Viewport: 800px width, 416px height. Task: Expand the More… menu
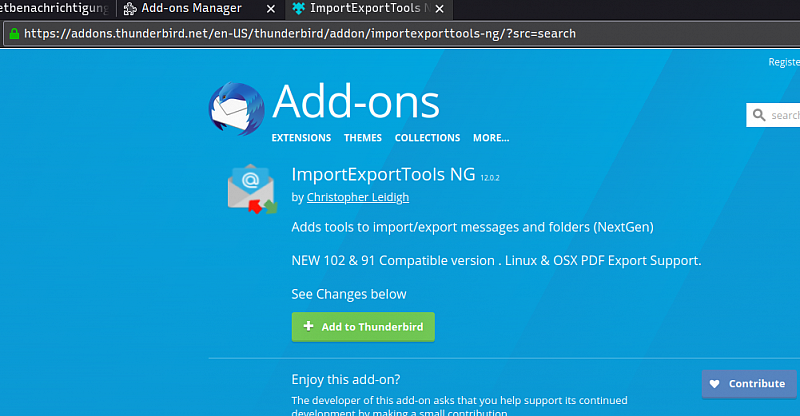pos(491,138)
